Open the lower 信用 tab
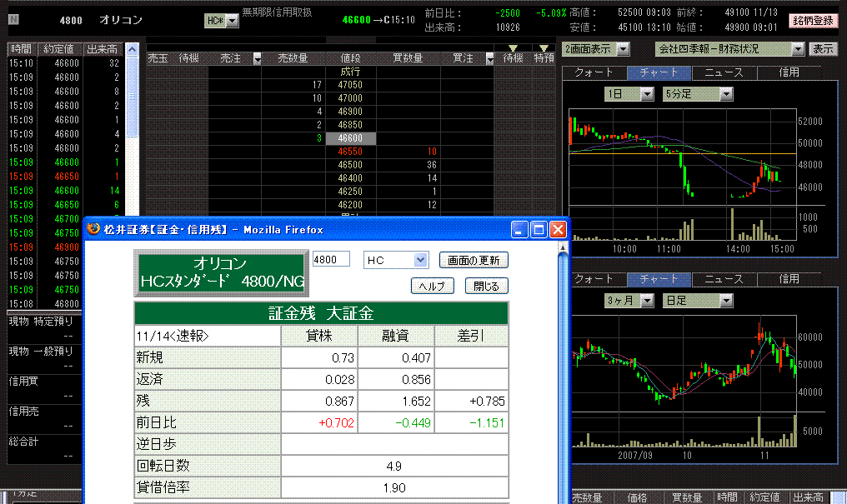 (789, 278)
